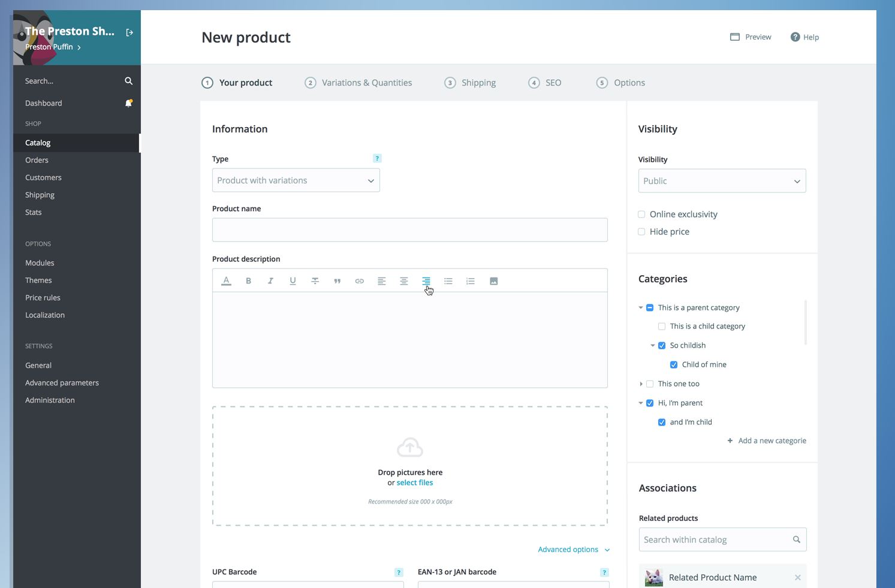Align description text right
Image resolution: width=895 pixels, height=588 pixels.
click(426, 281)
